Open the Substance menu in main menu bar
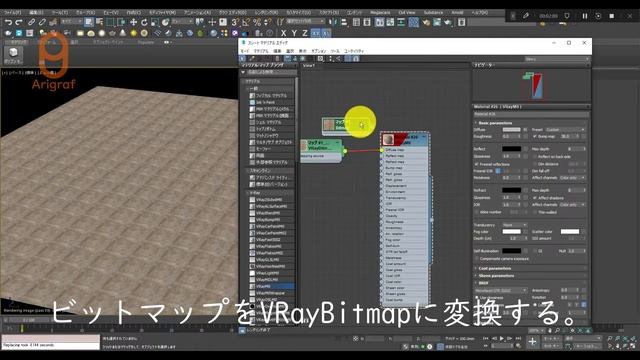This screenshot has width=640, height=360. (x=433, y=13)
